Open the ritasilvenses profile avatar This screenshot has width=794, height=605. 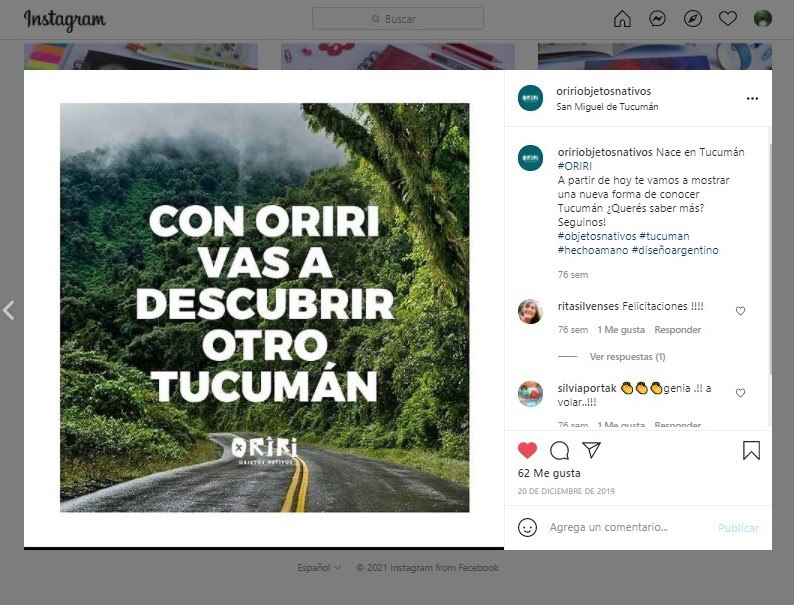pos(530,311)
